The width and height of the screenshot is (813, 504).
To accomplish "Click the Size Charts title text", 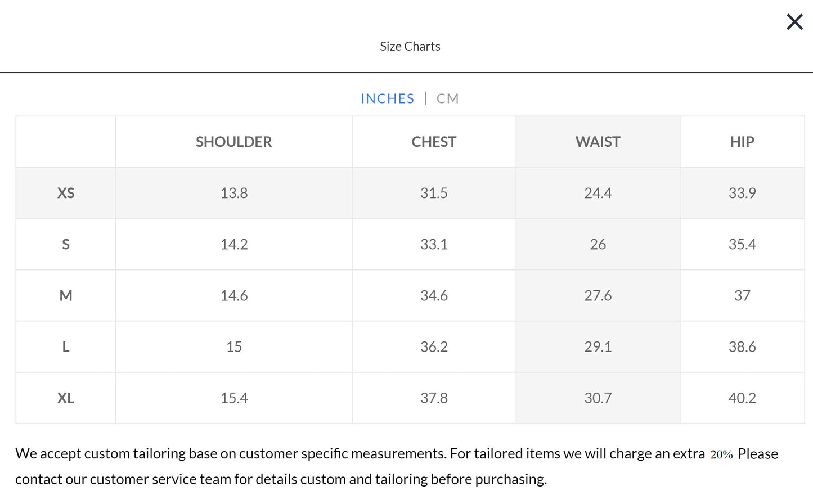I will click(x=410, y=46).
